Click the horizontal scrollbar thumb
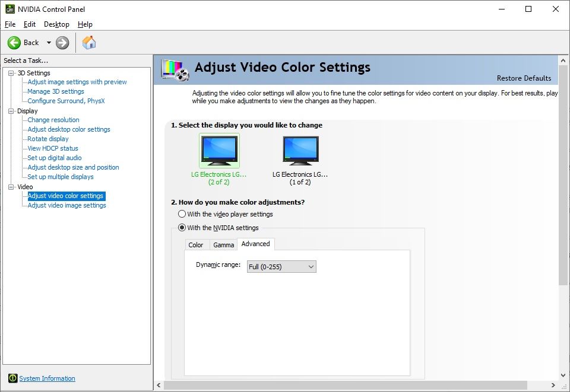570x392 pixels. (346, 385)
